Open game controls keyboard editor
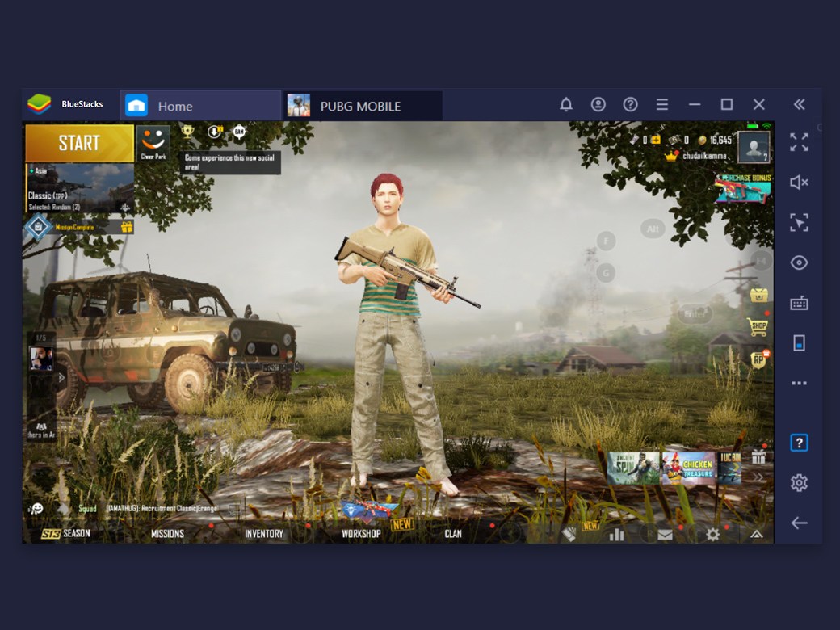The width and height of the screenshot is (840, 630). (799, 303)
